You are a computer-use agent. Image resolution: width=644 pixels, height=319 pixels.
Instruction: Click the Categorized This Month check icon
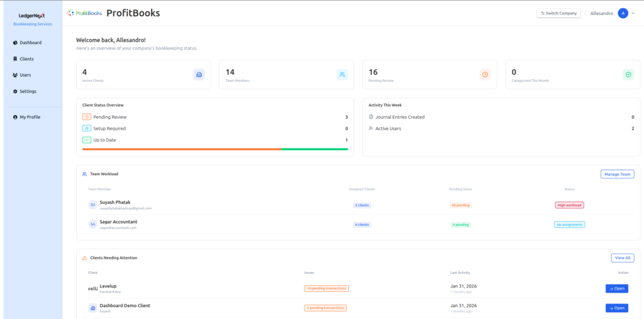point(628,75)
